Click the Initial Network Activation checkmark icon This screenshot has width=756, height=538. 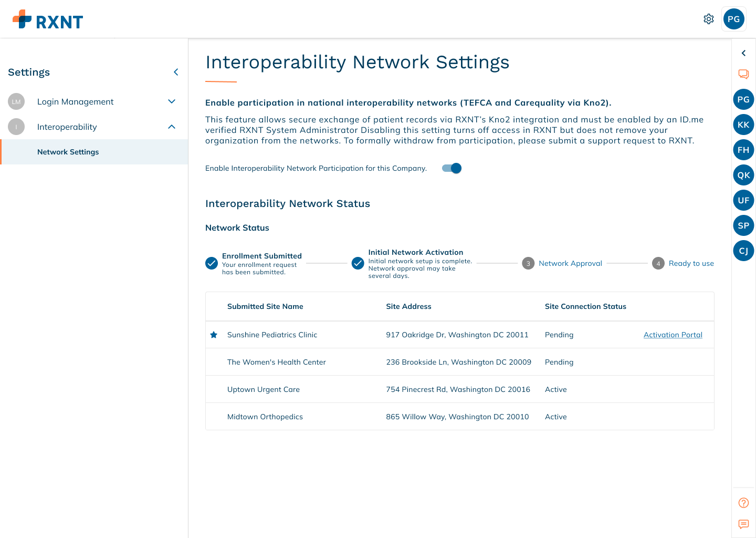pyautogui.click(x=358, y=263)
